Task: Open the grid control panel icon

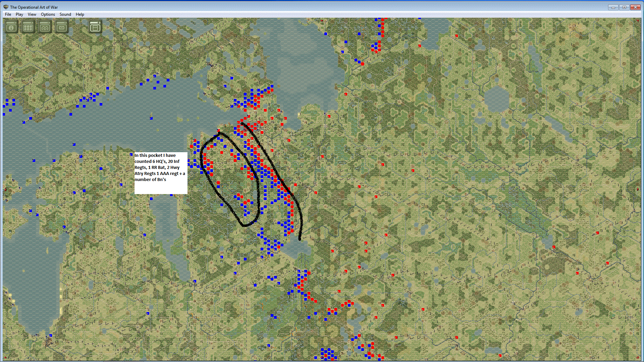Action: tap(28, 27)
